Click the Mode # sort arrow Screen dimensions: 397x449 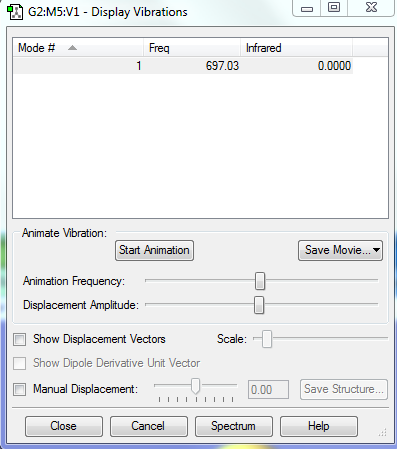click(72, 48)
